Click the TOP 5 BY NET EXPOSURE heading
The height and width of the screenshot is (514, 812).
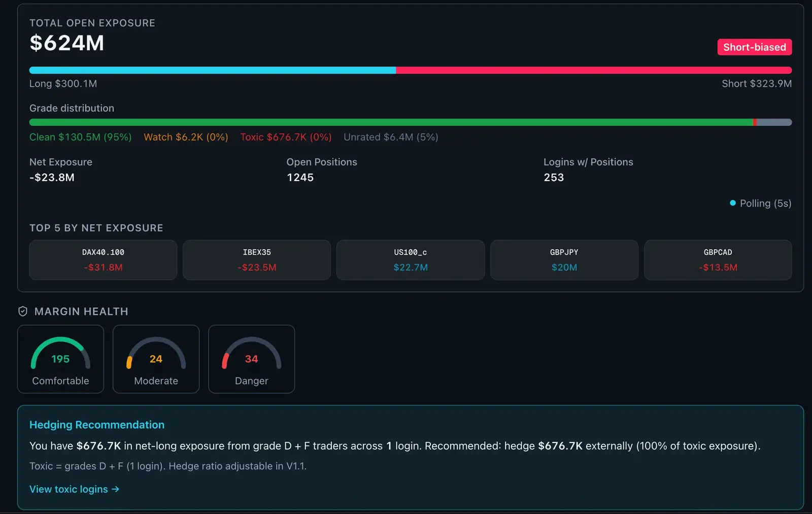[x=96, y=228]
